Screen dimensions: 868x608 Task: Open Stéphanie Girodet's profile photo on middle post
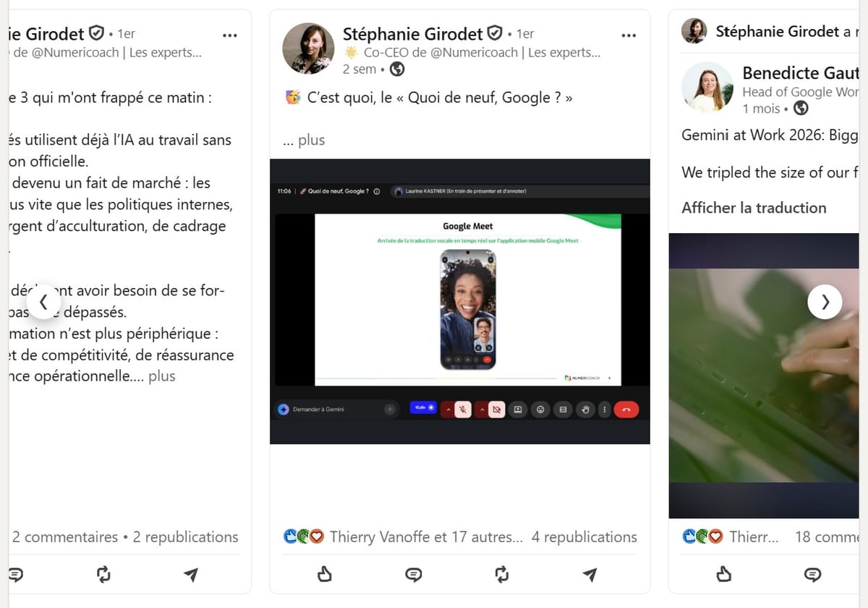[308, 48]
